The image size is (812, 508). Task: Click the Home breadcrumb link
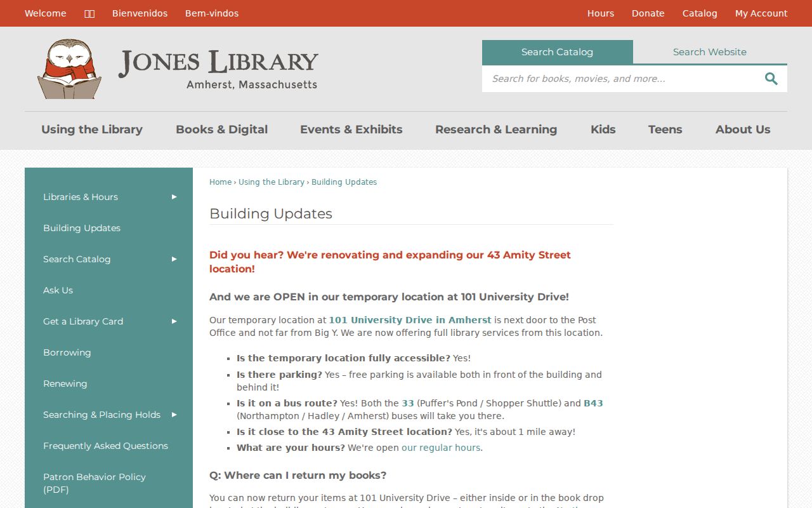(x=221, y=182)
